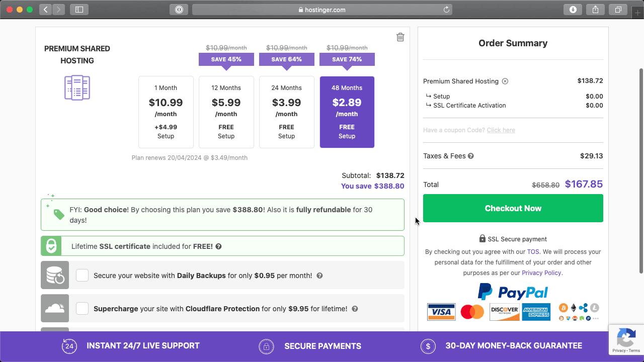Click the money-back guarantee dollar icon
Screen dimensions: 644x362
pos(428,346)
